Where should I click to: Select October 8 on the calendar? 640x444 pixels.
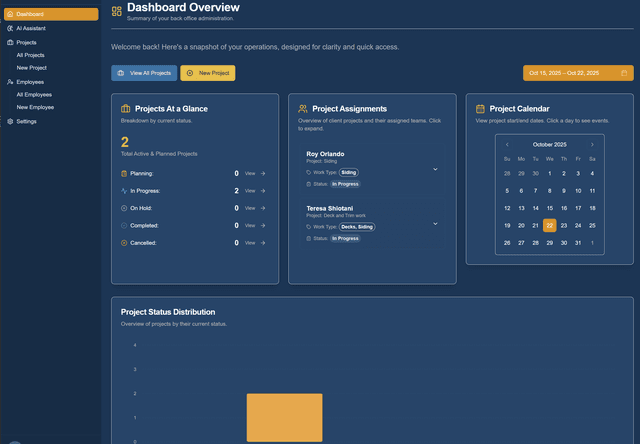pyautogui.click(x=550, y=191)
